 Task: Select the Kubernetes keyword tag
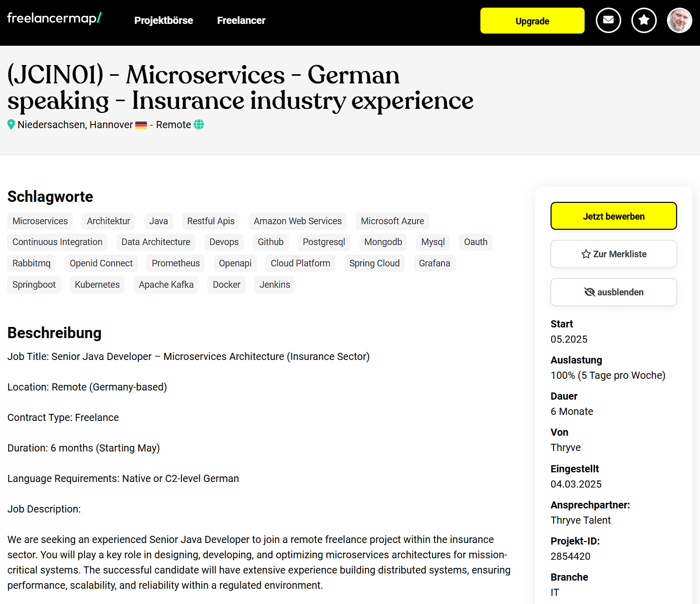[97, 285]
